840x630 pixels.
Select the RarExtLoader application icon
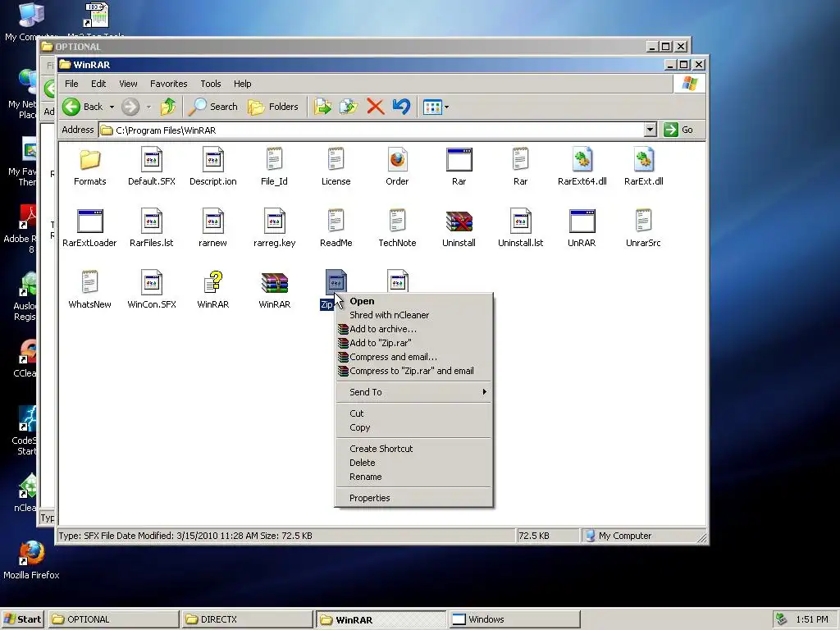coord(89,221)
